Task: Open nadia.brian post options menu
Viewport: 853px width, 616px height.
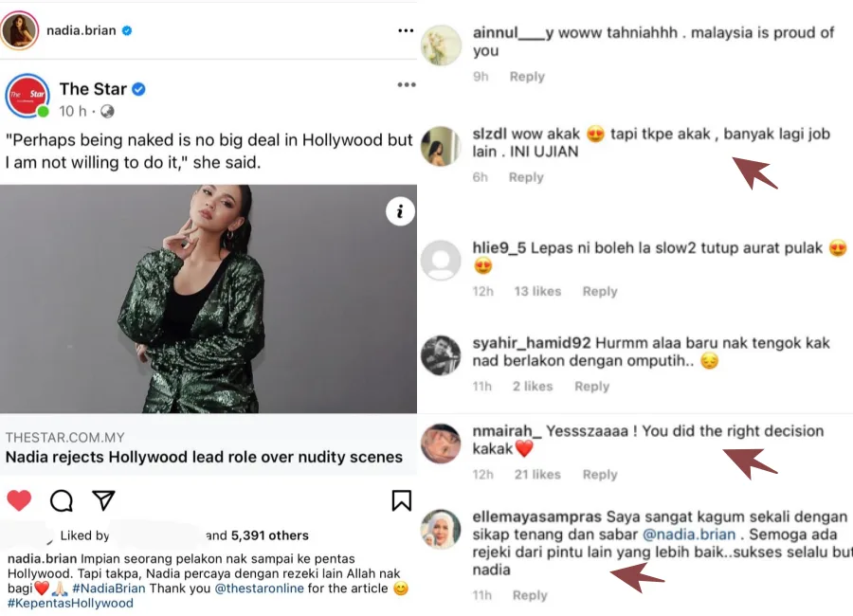Action: (406, 30)
